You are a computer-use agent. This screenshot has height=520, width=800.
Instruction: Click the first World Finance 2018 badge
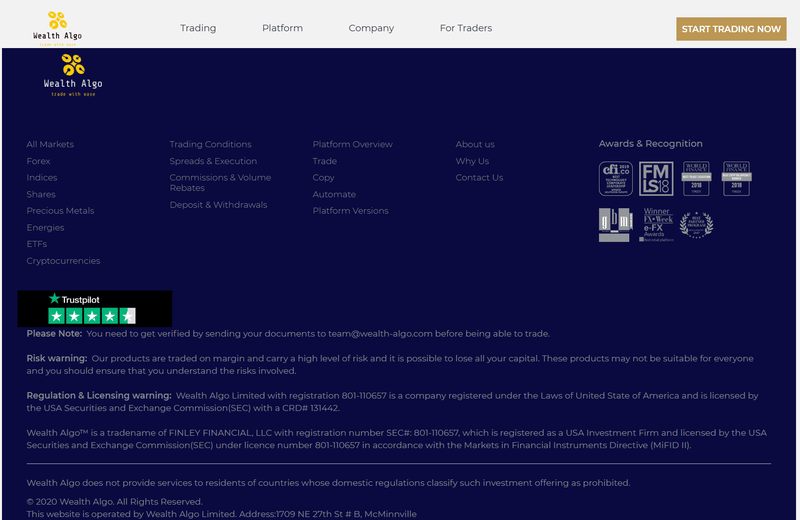pyautogui.click(x=696, y=179)
